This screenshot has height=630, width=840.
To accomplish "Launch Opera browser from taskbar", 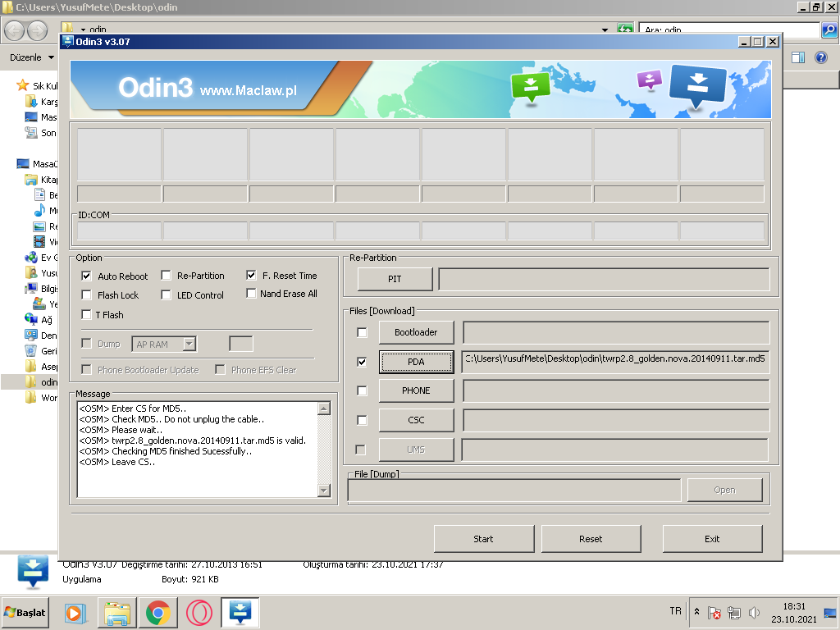I will (x=199, y=613).
